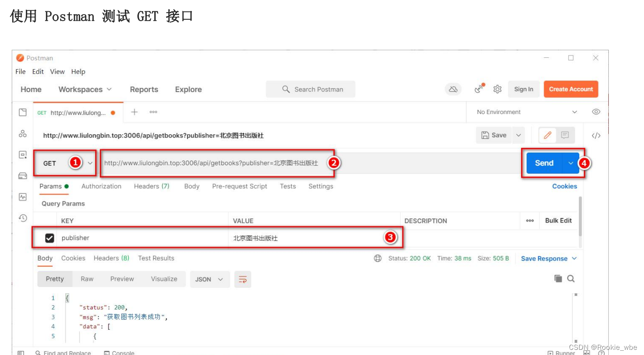Open the Cookies link
Screen dimensions: 644x355
click(x=565, y=186)
